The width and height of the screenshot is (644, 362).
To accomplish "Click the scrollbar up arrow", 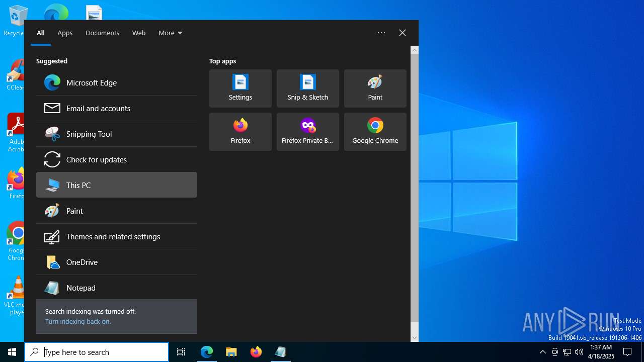I will [415, 50].
